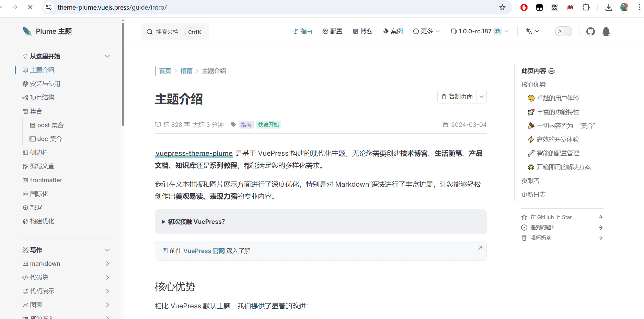Open the GitHub repository icon
Screen dimensions: 644x319
point(590,32)
